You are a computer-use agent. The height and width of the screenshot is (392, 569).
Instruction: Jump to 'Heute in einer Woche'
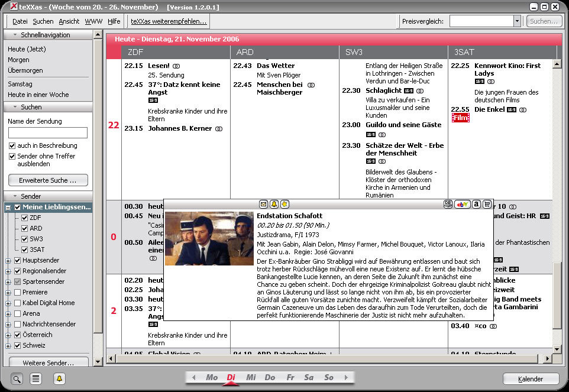38,95
